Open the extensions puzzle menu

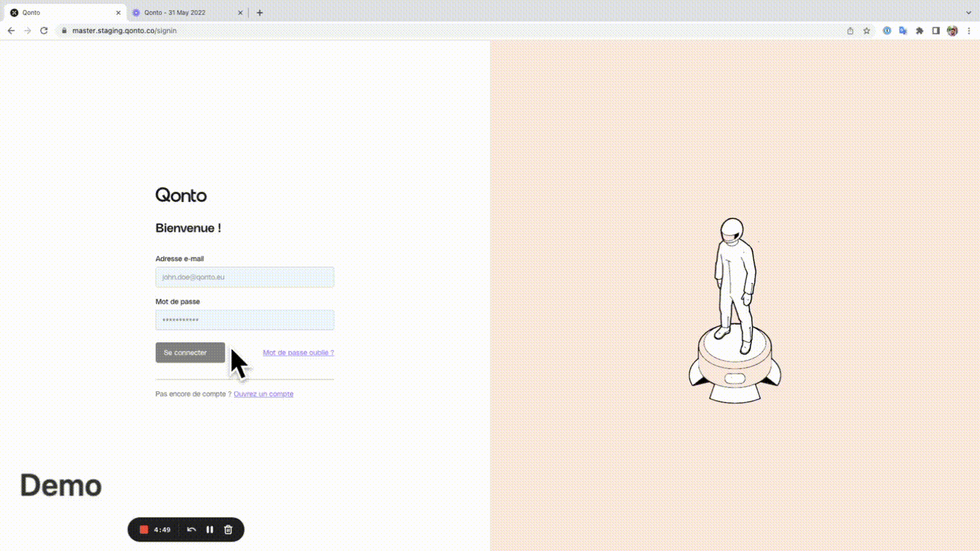click(x=919, y=31)
